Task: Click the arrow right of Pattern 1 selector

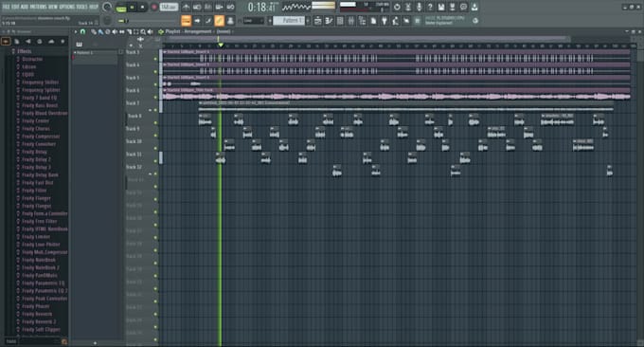Action: (x=308, y=21)
